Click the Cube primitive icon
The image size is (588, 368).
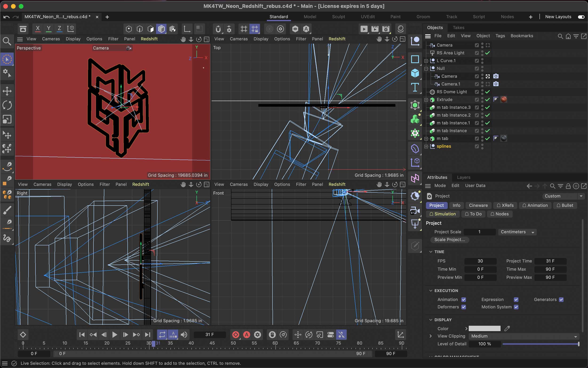(415, 73)
